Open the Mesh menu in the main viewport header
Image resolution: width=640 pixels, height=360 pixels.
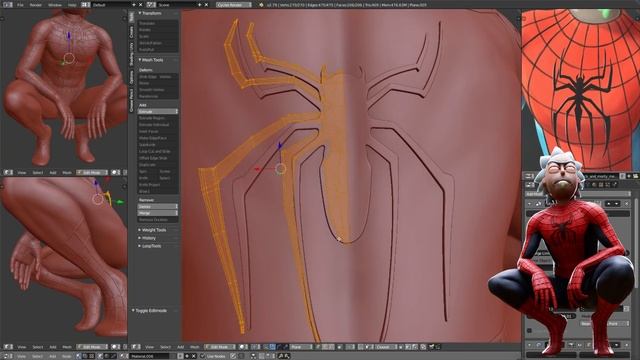(195, 347)
